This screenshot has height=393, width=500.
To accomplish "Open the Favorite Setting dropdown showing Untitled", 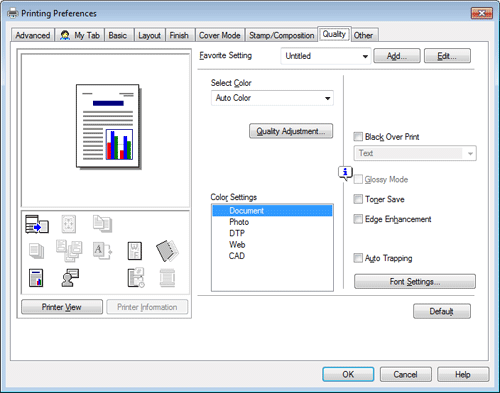I will pyautogui.click(x=326, y=56).
